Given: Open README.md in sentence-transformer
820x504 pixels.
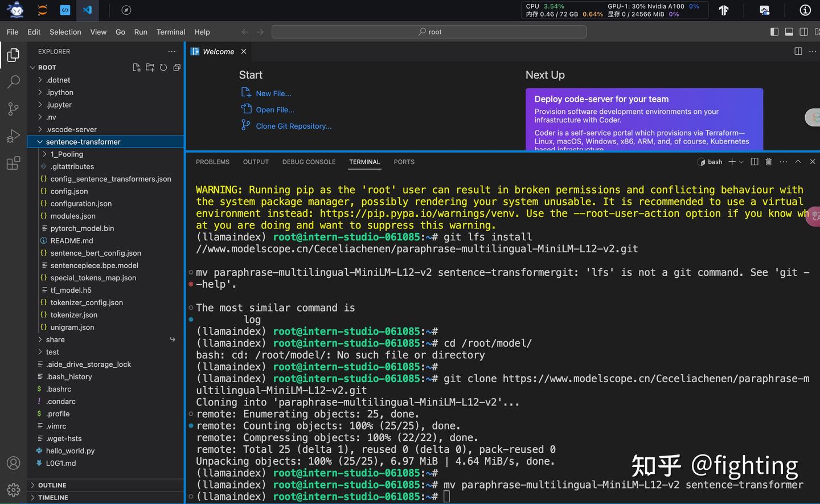Looking at the screenshot, I should (x=105, y=241).
